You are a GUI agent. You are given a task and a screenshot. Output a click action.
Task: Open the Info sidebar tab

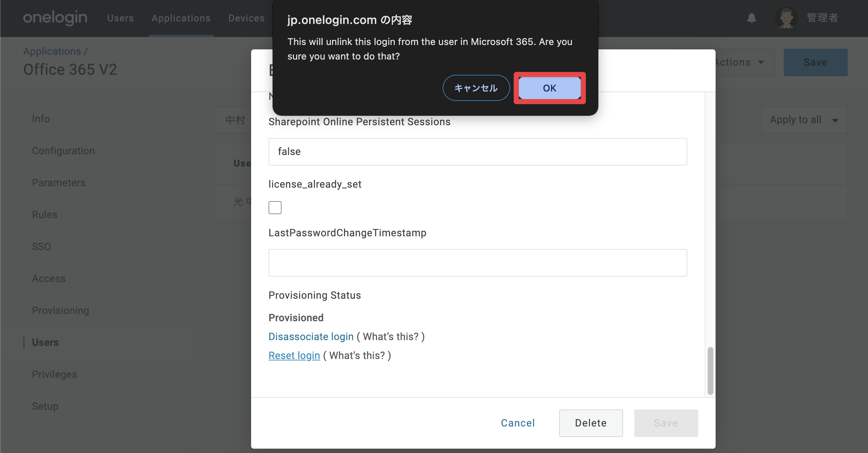tap(41, 119)
